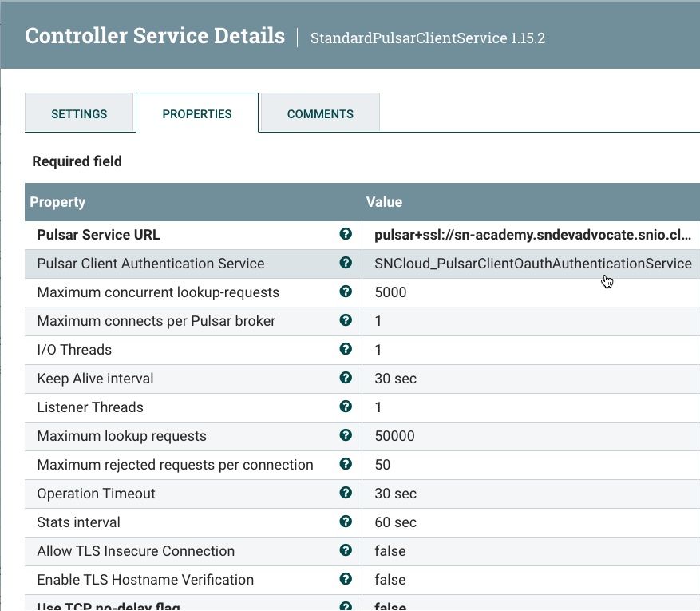The width and height of the screenshot is (700, 611).
Task: Click value 50 for rejected requests per connection
Action: (382, 465)
